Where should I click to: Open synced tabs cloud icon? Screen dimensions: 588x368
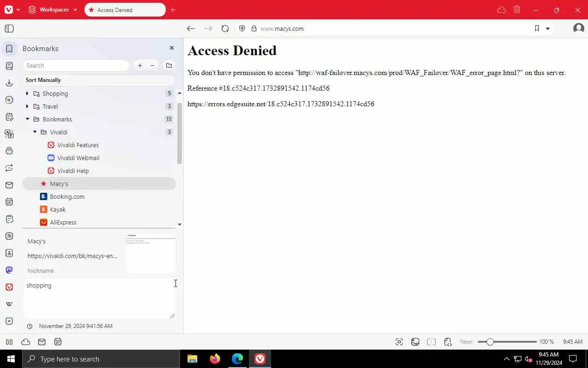(x=502, y=10)
